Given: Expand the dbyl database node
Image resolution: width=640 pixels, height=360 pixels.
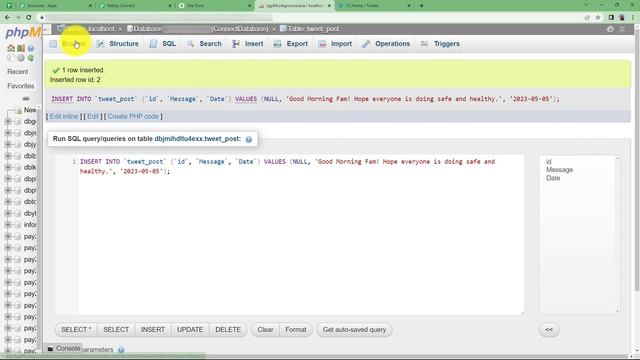Looking at the screenshot, I should (8, 213).
